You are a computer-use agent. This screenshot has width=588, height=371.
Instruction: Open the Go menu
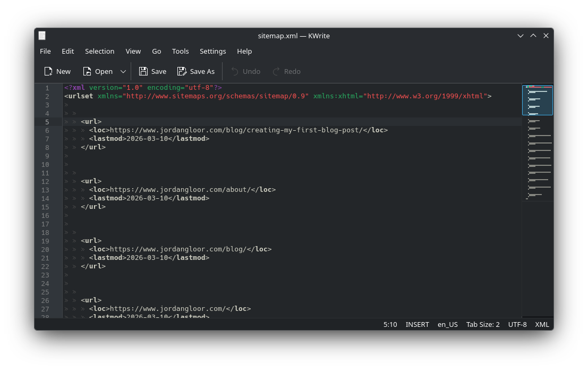point(156,52)
